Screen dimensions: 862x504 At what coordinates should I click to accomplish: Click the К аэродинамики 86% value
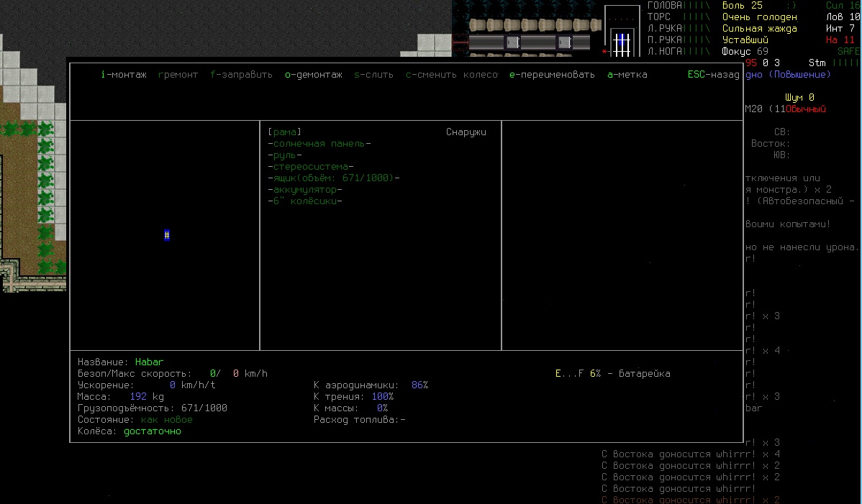pos(419,385)
